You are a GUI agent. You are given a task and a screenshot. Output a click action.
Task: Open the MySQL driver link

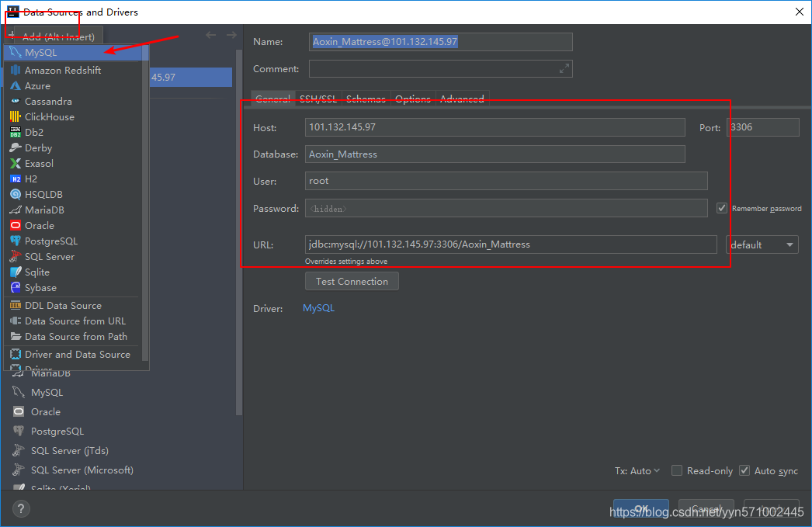(318, 308)
